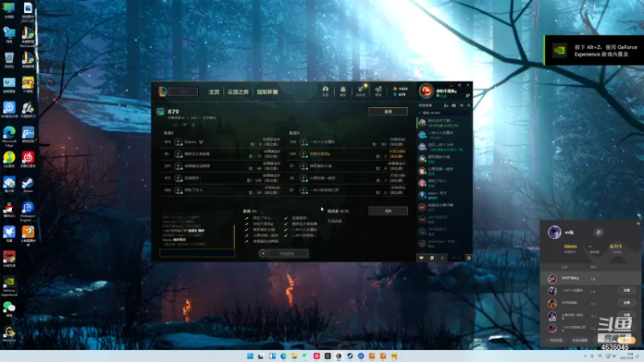Click the invite button in overlay's third player row
The height and width of the screenshot is (362, 644).
tap(627, 302)
